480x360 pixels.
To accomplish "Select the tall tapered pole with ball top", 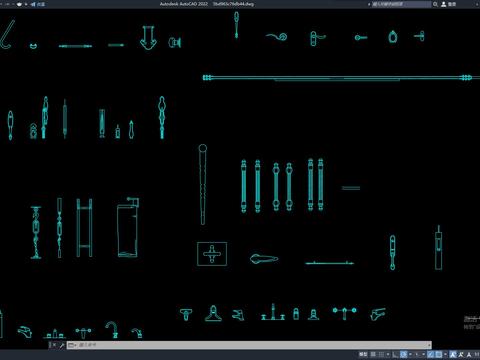I will pyautogui.click(x=202, y=184).
